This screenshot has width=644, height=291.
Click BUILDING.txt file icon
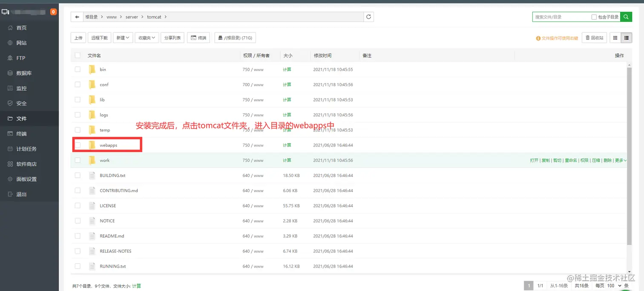click(x=92, y=176)
